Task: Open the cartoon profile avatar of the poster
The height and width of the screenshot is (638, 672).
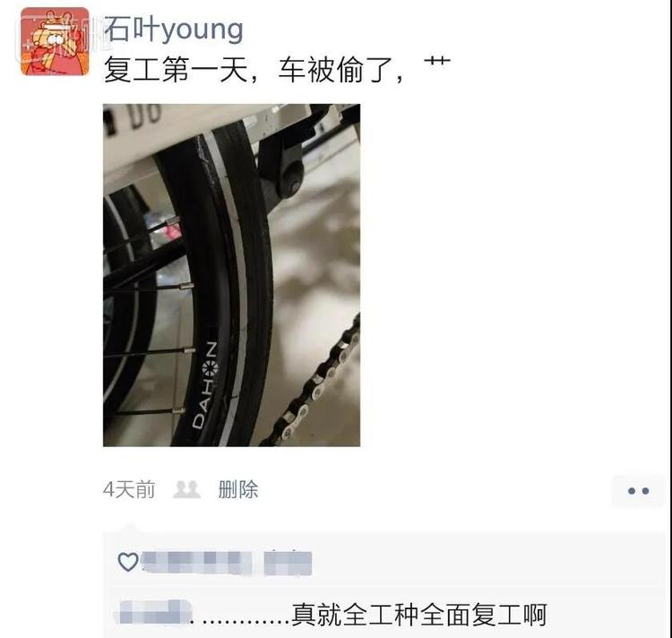Action: 55,41
